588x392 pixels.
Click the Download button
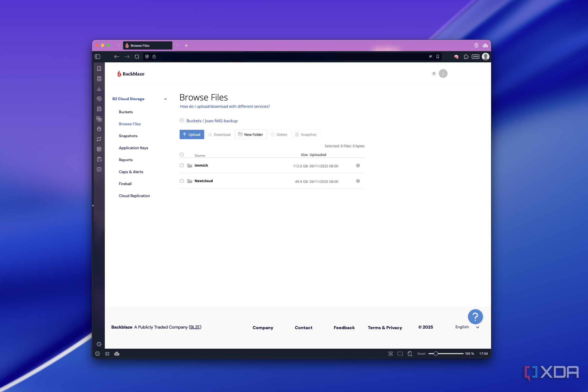[219, 134]
